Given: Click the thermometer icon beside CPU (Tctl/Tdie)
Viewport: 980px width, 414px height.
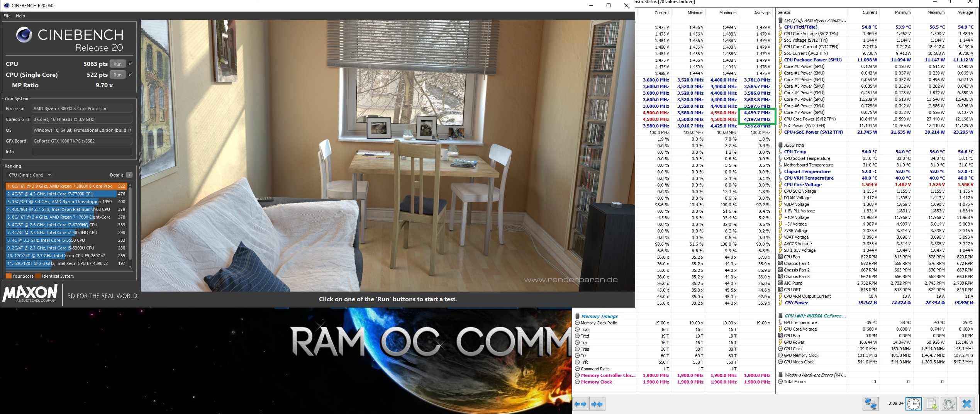Looking at the screenshot, I should (780, 27).
